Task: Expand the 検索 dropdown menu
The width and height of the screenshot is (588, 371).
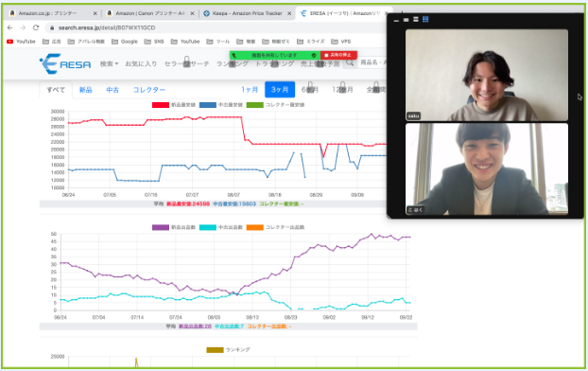Action: 109,63
